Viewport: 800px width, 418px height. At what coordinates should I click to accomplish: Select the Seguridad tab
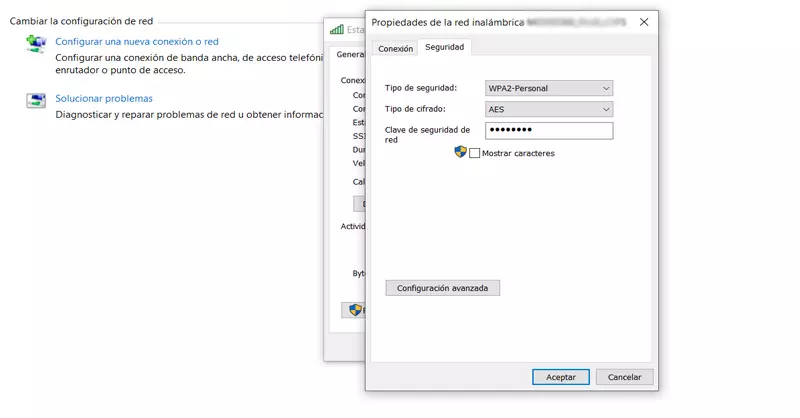pyautogui.click(x=444, y=47)
